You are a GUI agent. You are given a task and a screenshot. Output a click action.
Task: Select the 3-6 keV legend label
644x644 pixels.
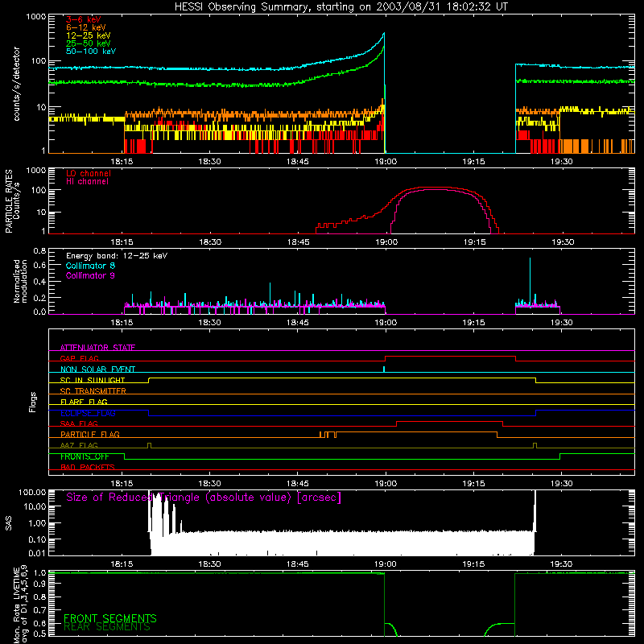pos(84,19)
